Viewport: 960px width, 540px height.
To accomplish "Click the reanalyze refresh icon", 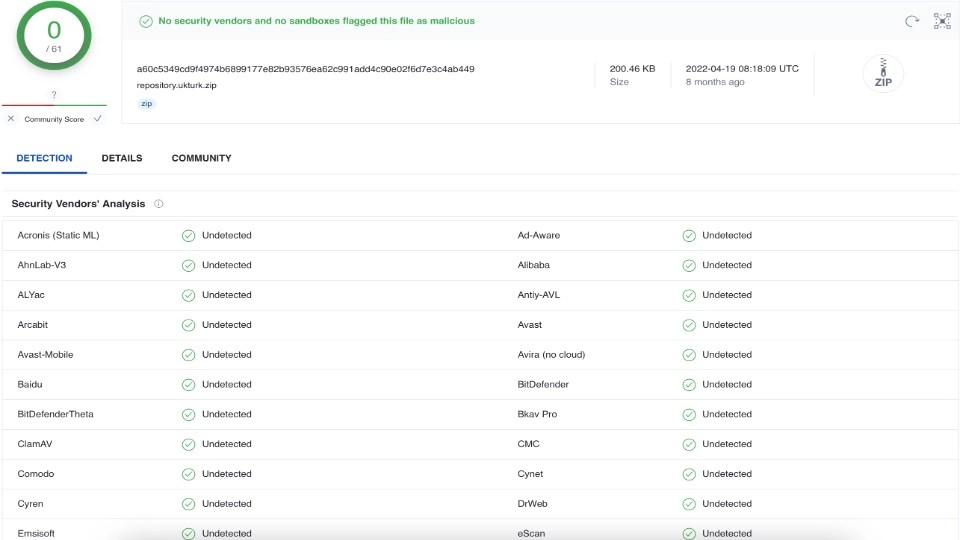I will [912, 21].
